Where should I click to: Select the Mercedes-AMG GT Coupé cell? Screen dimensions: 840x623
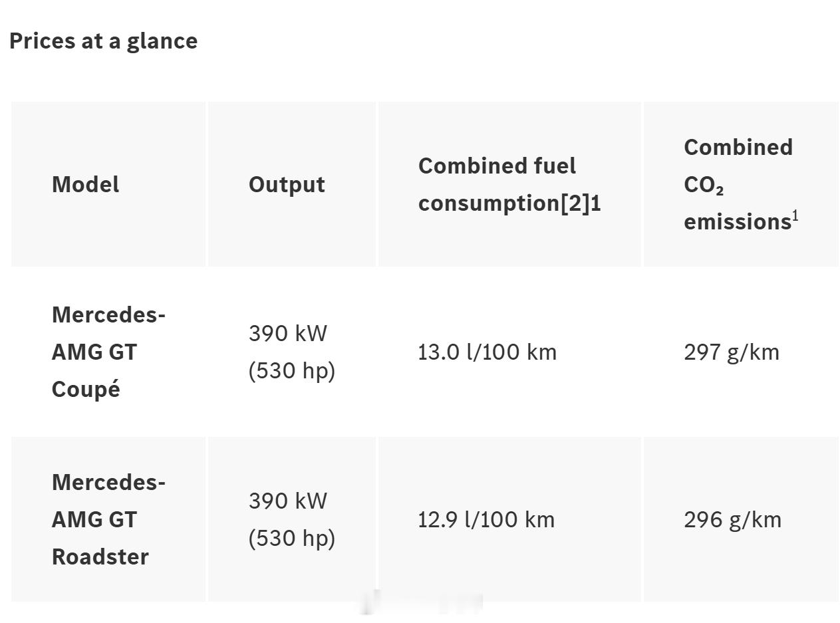click(108, 352)
